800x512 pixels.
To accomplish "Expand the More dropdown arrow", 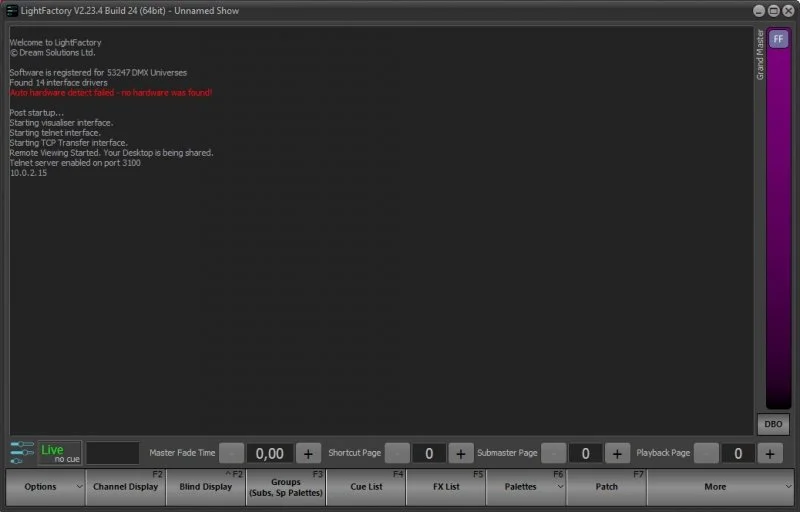I will [788, 487].
